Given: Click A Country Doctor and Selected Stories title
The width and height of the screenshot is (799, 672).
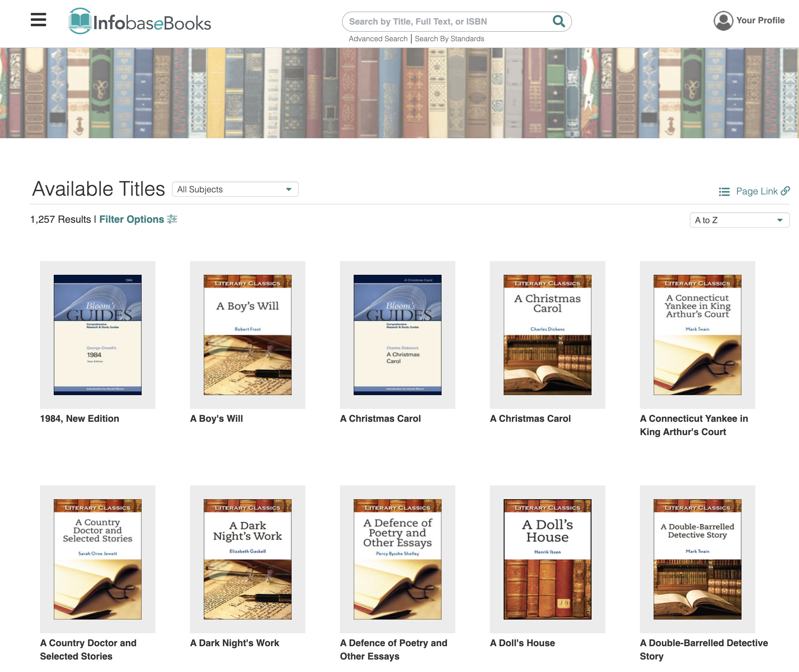Looking at the screenshot, I should tap(88, 650).
